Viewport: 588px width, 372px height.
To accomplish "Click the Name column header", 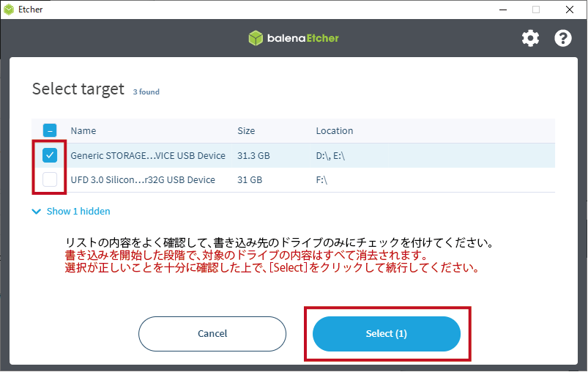I will pos(83,130).
